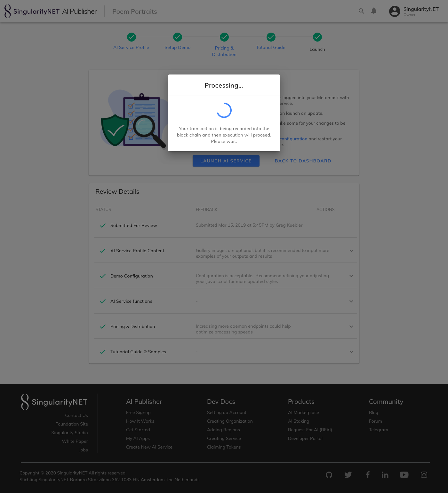Click the Tutorial Guide step checkmark
The height and width of the screenshot is (493, 448).
coord(271,37)
